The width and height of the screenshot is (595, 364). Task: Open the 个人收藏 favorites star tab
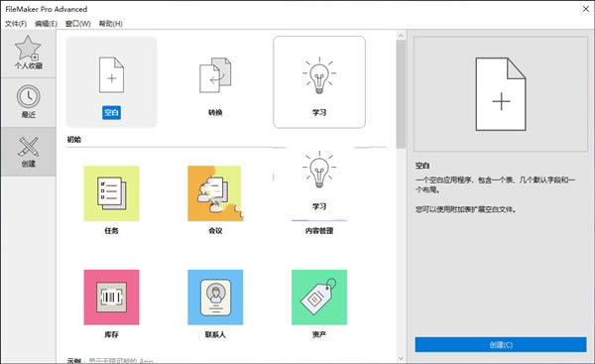29,54
